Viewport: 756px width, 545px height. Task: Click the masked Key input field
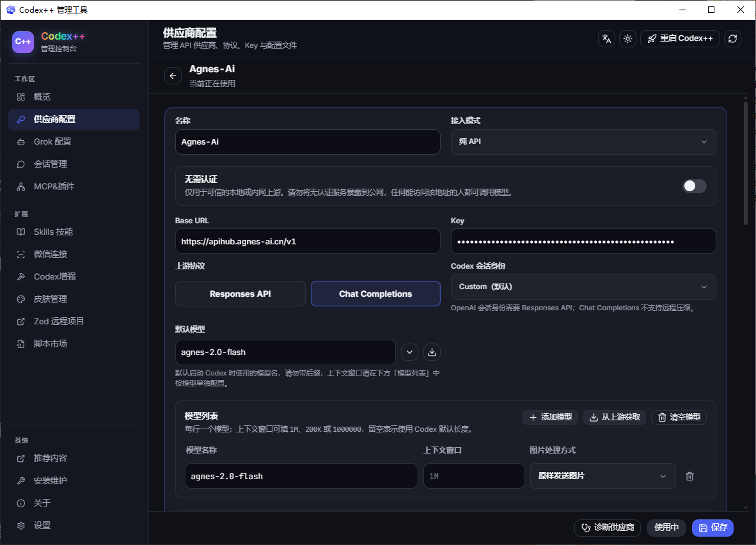point(583,241)
